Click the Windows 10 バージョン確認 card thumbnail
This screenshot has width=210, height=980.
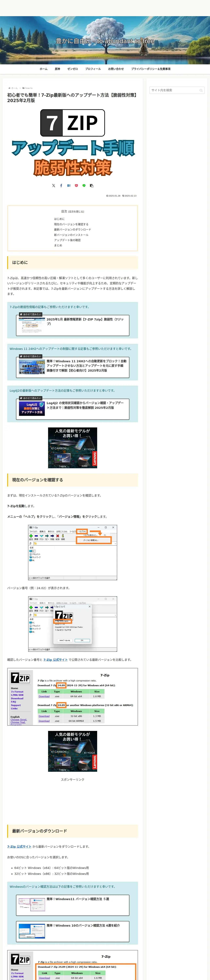[32, 931]
